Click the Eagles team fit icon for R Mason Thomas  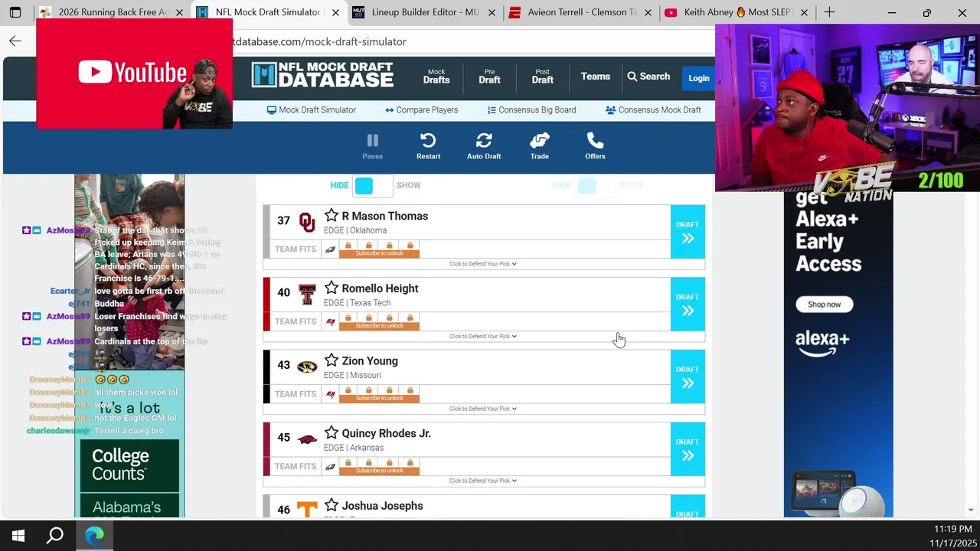(x=330, y=249)
